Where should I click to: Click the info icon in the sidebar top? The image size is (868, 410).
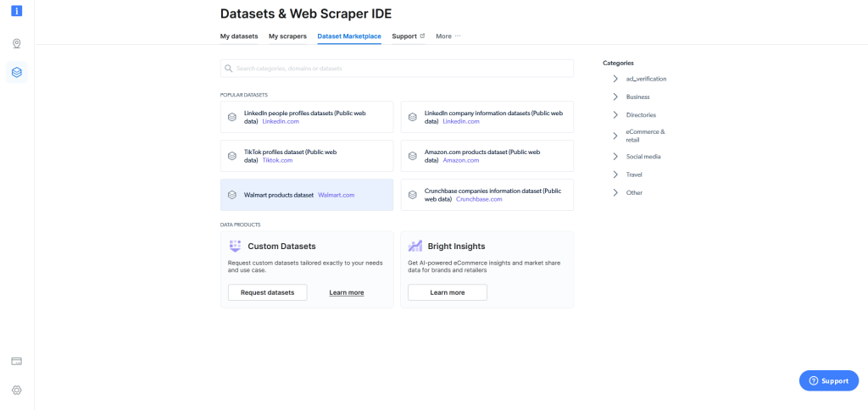tap(17, 10)
